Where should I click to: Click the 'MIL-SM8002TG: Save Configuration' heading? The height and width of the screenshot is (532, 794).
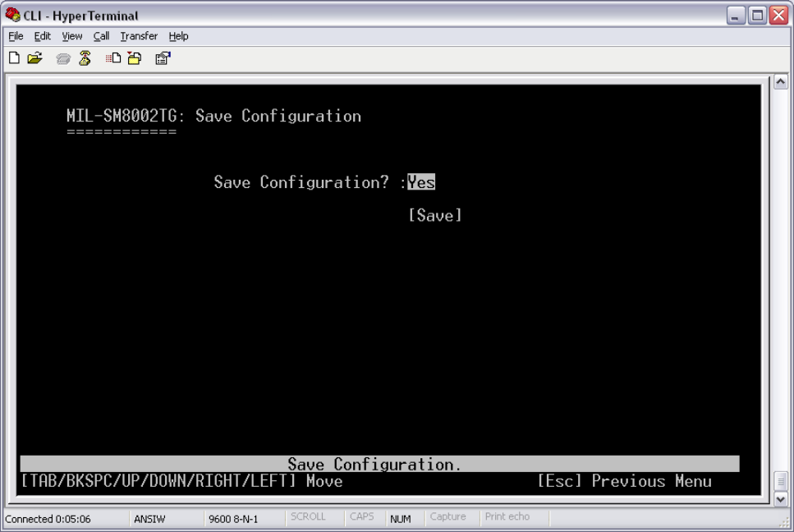(213, 116)
